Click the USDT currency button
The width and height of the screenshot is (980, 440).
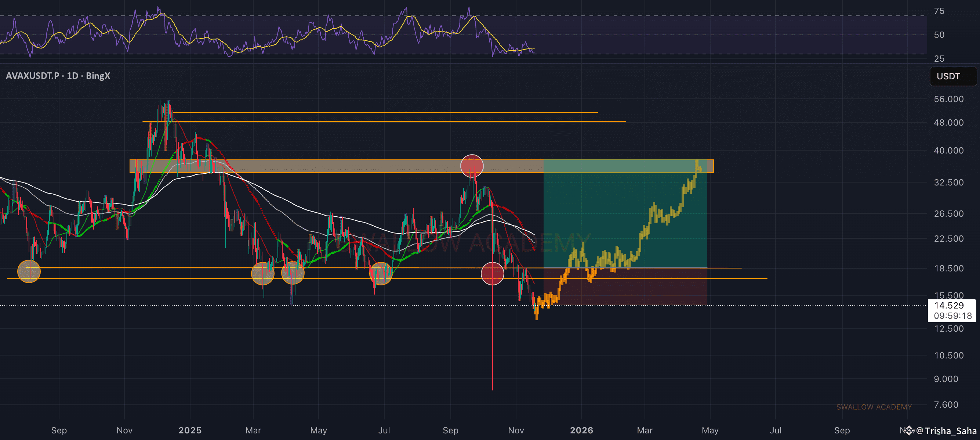(x=948, y=76)
